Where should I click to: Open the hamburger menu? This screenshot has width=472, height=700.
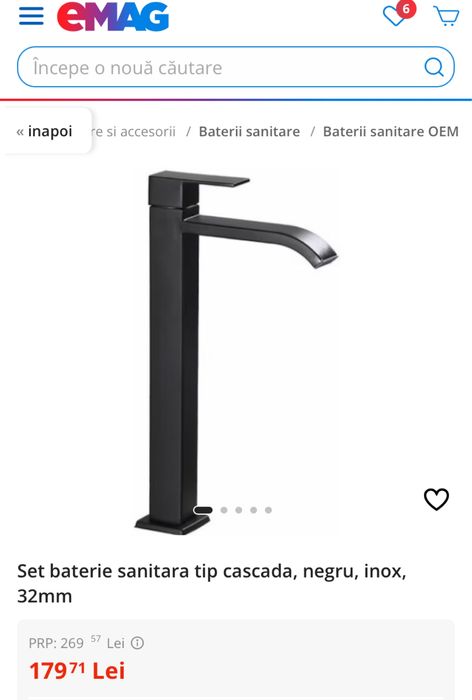31,16
